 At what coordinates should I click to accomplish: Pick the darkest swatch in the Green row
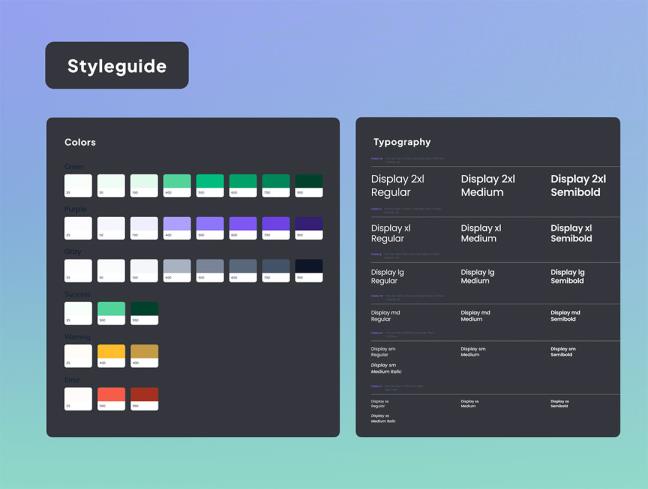(x=308, y=184)
